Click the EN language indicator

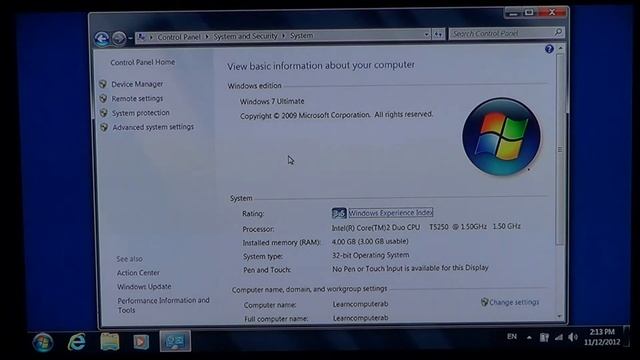[x=512, y=337]
